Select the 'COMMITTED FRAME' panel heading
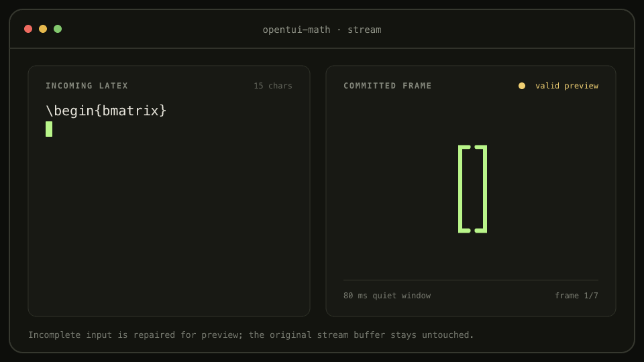The height and width of the screenshot is (362, 644). (387, 86)
